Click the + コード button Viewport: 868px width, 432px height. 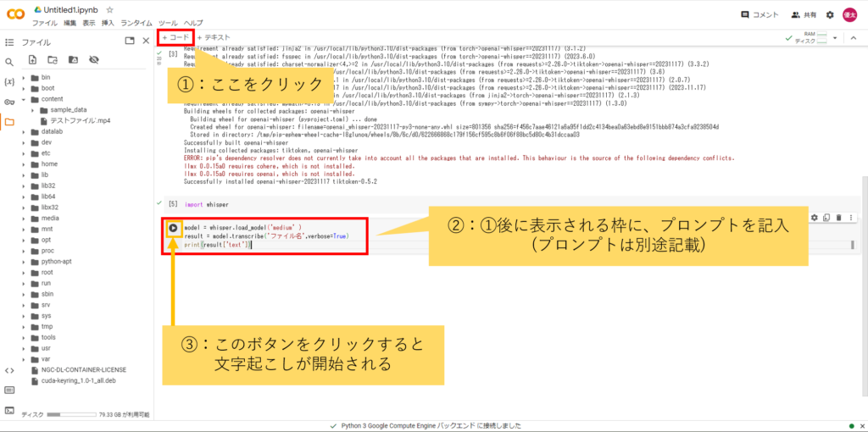(175, 38)
